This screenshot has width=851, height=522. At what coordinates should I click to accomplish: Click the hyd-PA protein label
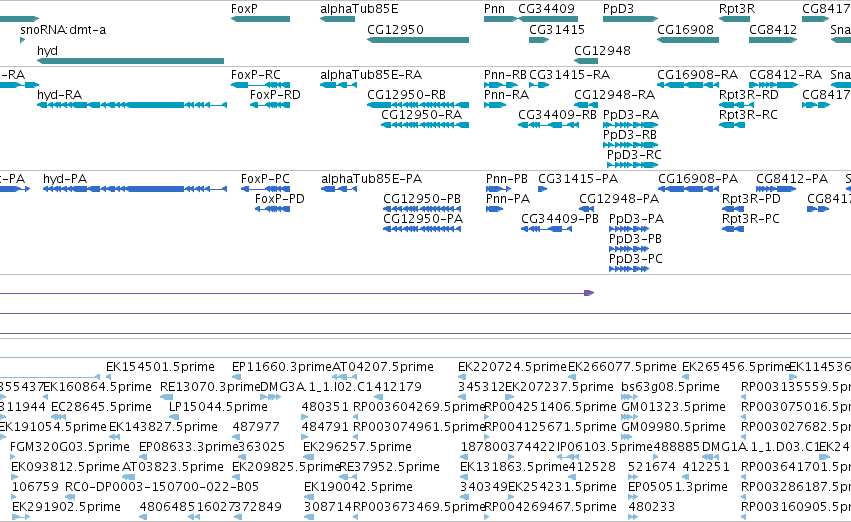pos(65,179)
